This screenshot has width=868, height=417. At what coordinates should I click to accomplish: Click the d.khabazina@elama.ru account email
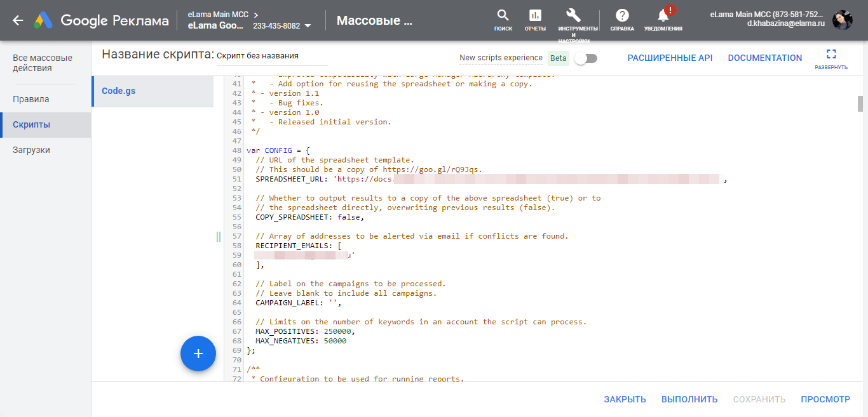click(x=785, y=23)
